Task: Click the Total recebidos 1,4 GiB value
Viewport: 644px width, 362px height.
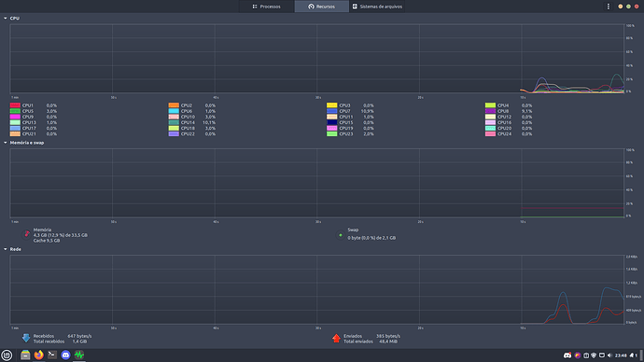Action: (79, 341)
